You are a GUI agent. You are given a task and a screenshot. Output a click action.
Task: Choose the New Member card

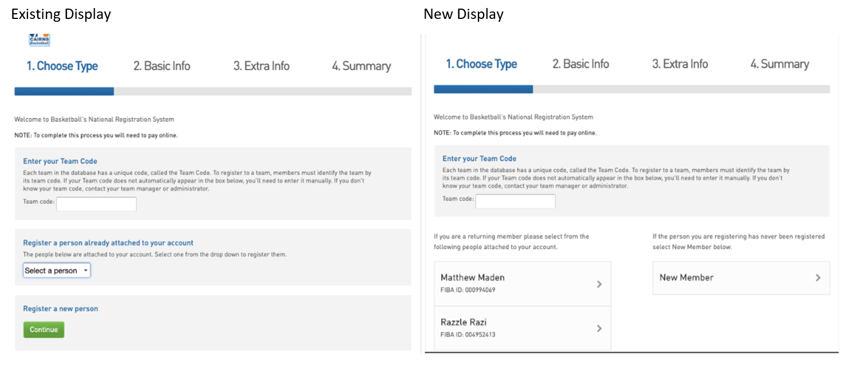click(733, 278)
